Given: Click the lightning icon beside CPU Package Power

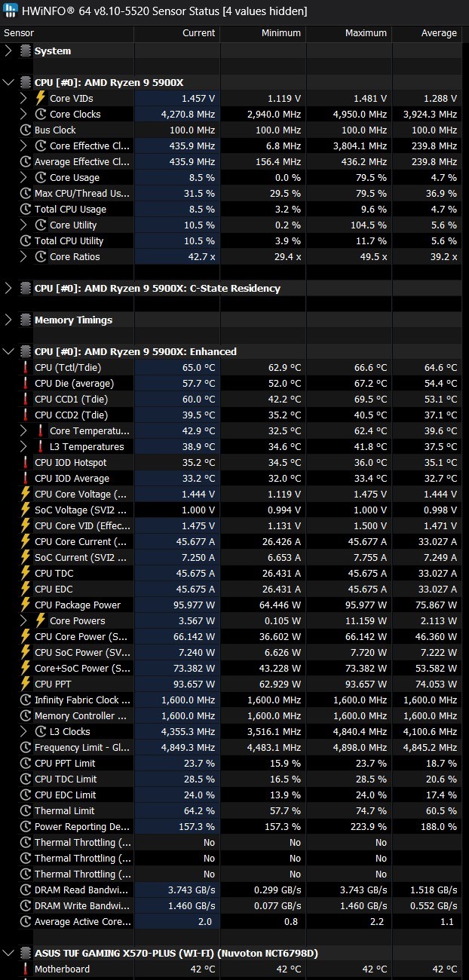Looking at the screenshot, I should pos(26,605).
